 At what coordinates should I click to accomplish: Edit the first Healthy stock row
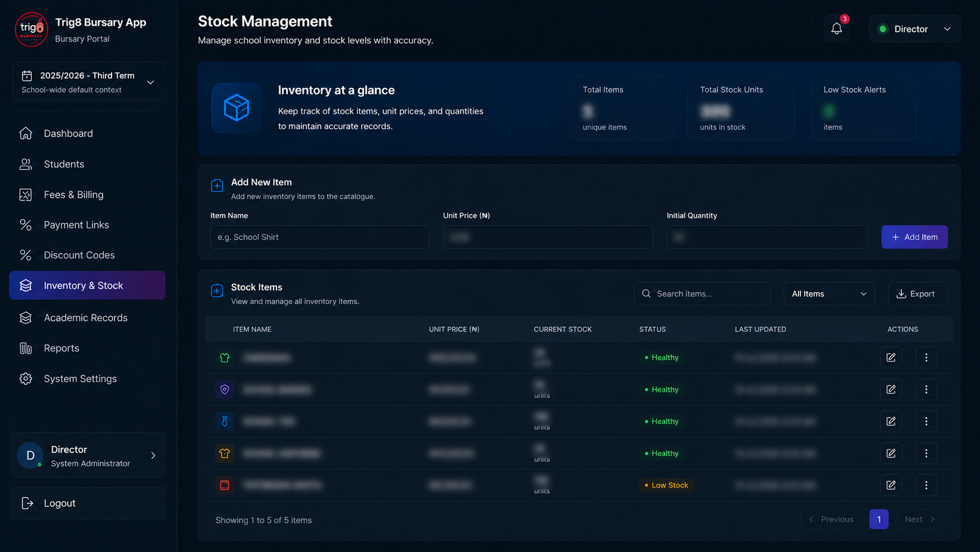click(x=891, y=357)
